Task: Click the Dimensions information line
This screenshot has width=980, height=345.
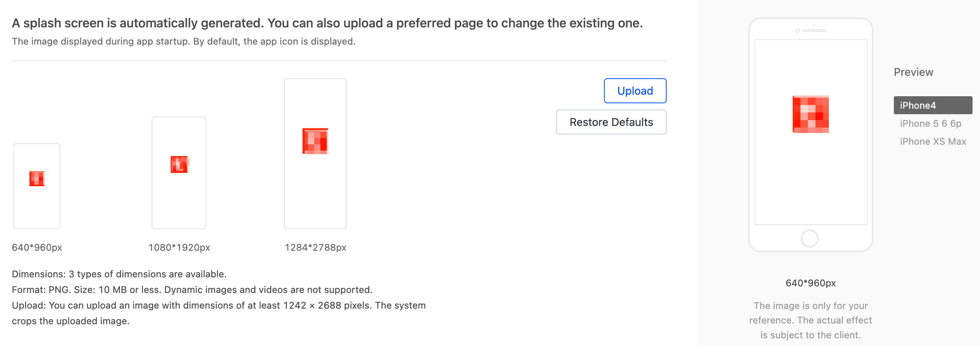Action: tap(119, 274)
